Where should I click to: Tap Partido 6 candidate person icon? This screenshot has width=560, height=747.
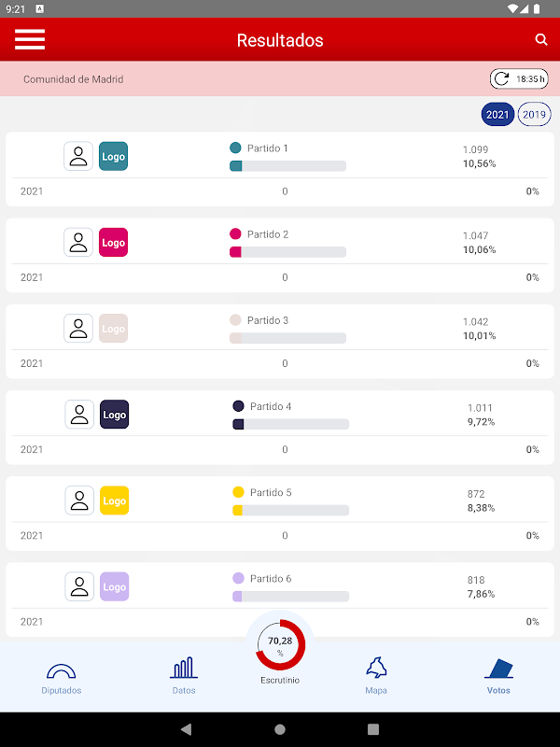pos(79,586)
